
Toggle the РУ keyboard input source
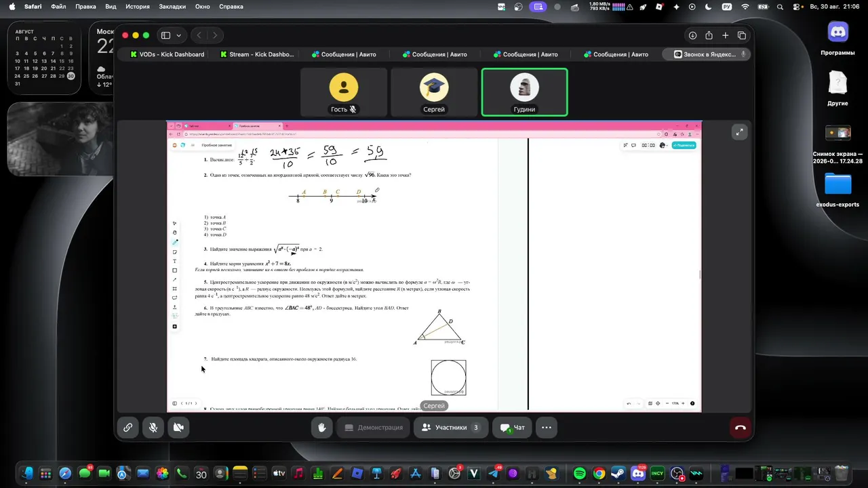tap(728, 7)
